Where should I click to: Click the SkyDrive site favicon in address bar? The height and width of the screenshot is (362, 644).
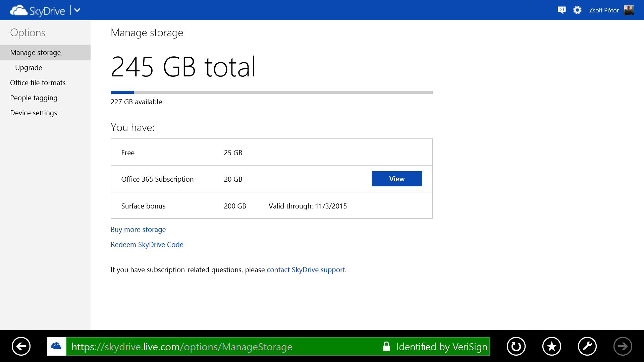click(x=56, y=346)
